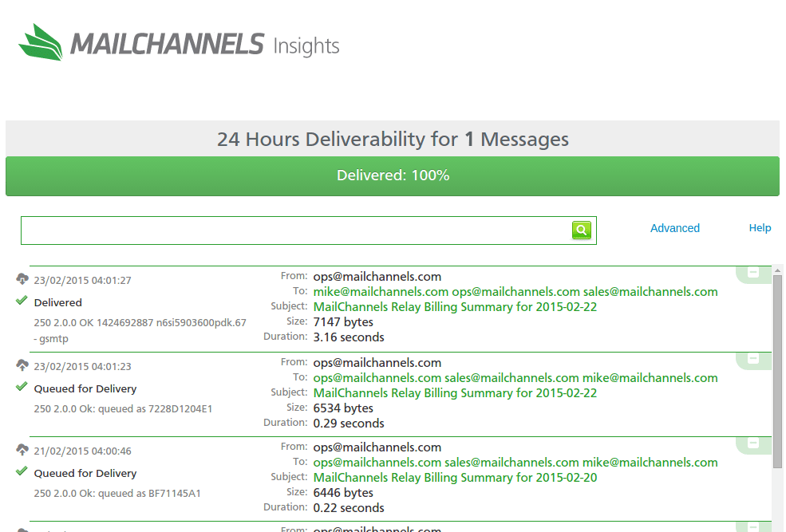Click the duration value 3.16 seconds

[349, 337]
